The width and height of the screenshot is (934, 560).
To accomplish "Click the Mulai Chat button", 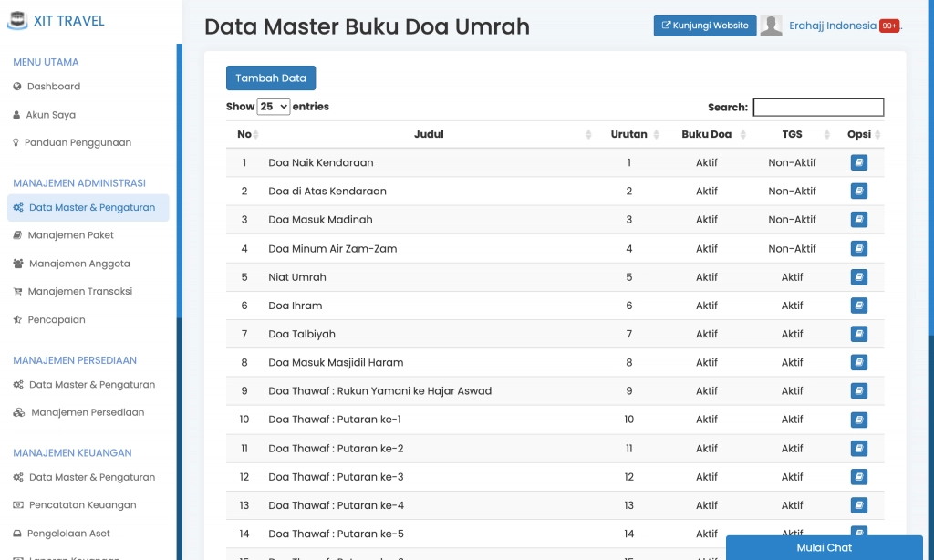I will point(824,547).
